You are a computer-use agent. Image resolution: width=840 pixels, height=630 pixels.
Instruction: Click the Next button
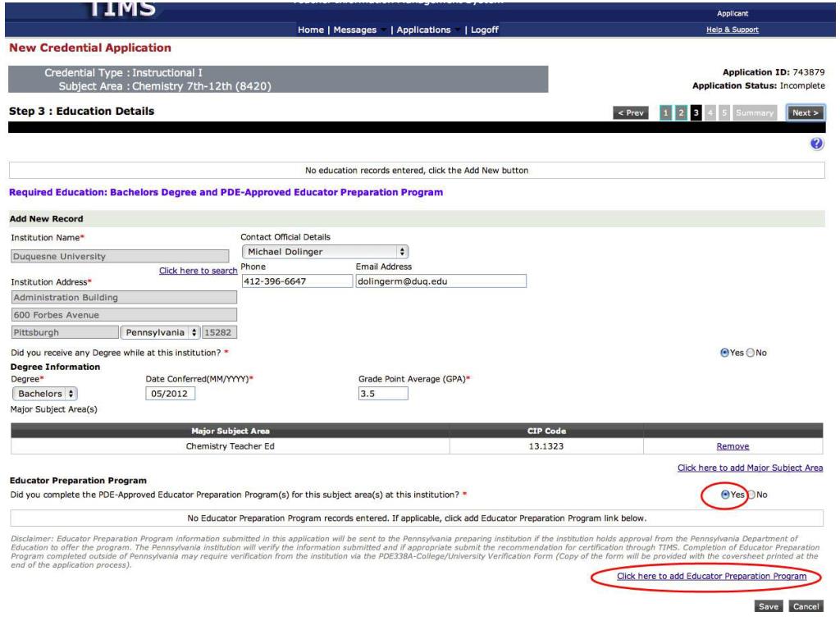coord(806,112)
